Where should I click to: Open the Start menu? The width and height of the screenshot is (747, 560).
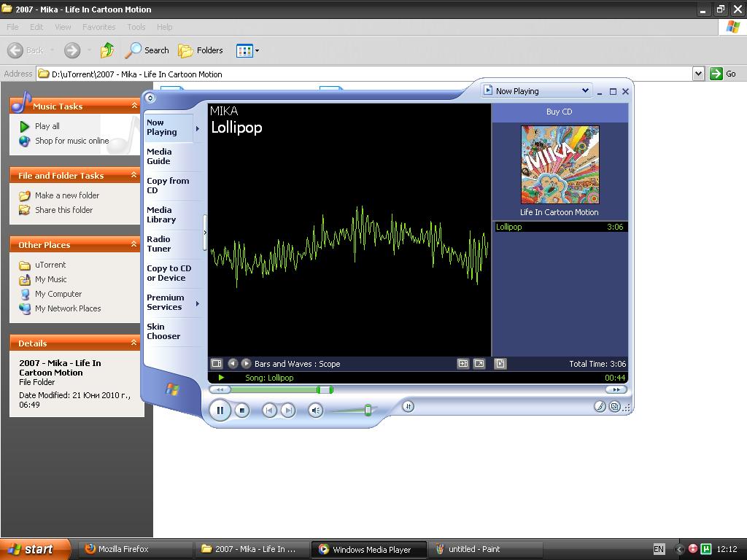click(35, 549)
